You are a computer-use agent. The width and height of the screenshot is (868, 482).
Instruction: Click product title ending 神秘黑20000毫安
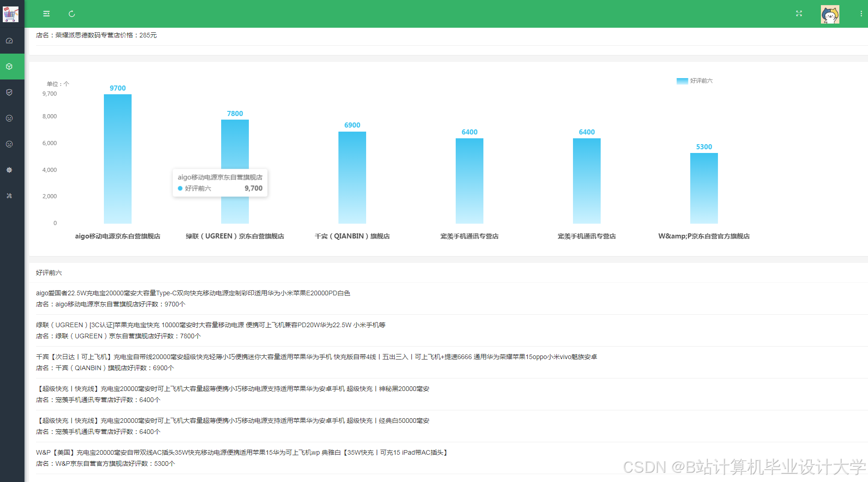coord(233,389)
